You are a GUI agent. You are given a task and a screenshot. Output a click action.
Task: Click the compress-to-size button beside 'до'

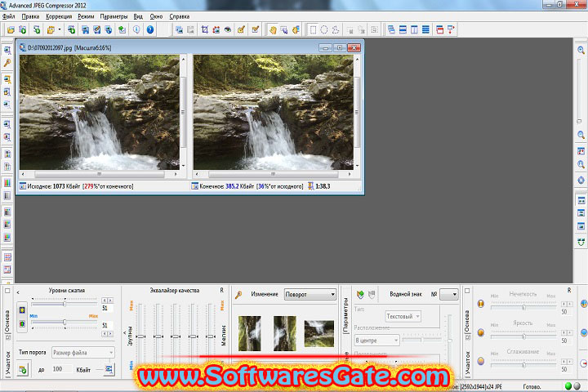tap(23, 369)
